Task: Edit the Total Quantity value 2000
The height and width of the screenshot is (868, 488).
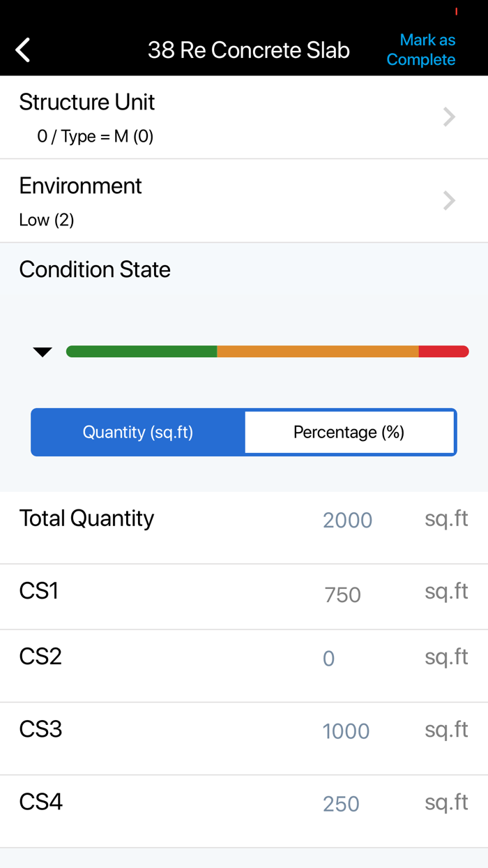Action: tap(347, 520)
